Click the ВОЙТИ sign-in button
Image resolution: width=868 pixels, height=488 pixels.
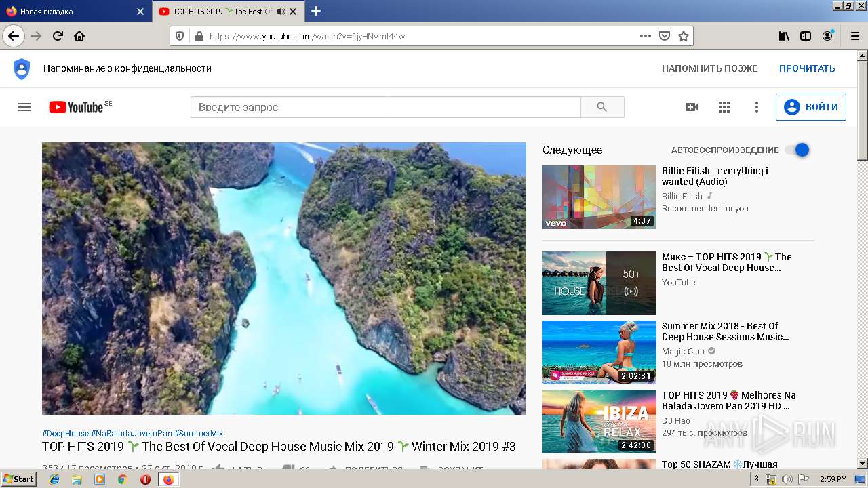click(x=811, y=107)
